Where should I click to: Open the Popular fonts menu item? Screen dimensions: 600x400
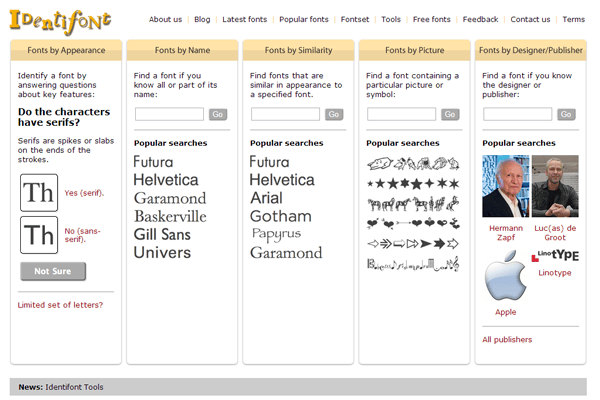point(304,19)
